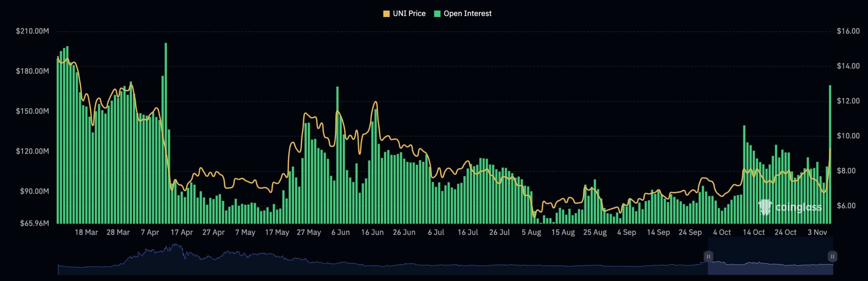Click the "17 May" x-axis date label
This screenshot has height=281, width=868.
click(277, 232)
